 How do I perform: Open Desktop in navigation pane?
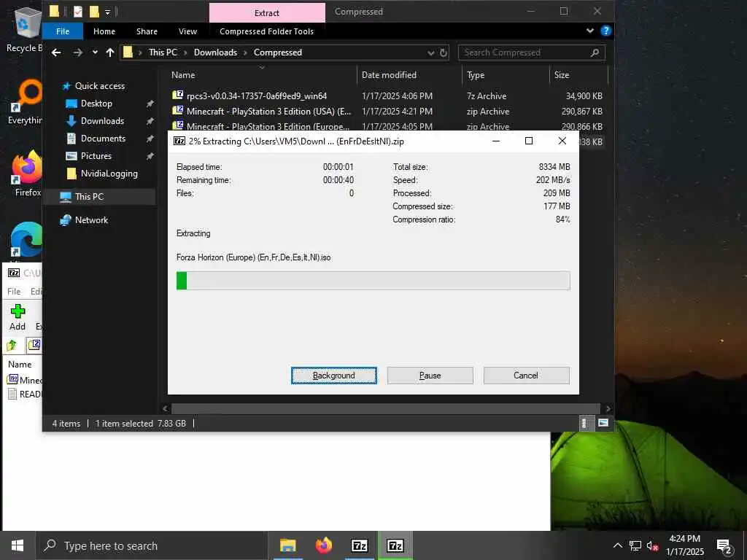pos(96,104)
